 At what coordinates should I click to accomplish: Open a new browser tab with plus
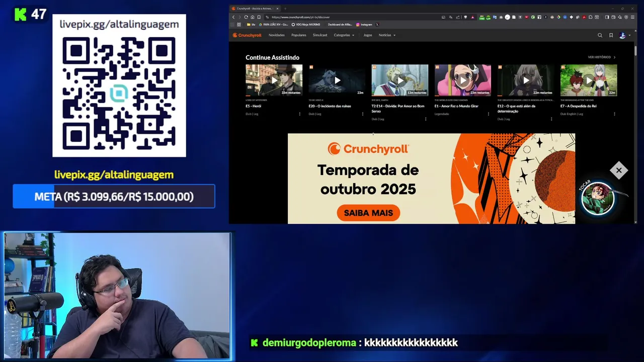[285, 9]
